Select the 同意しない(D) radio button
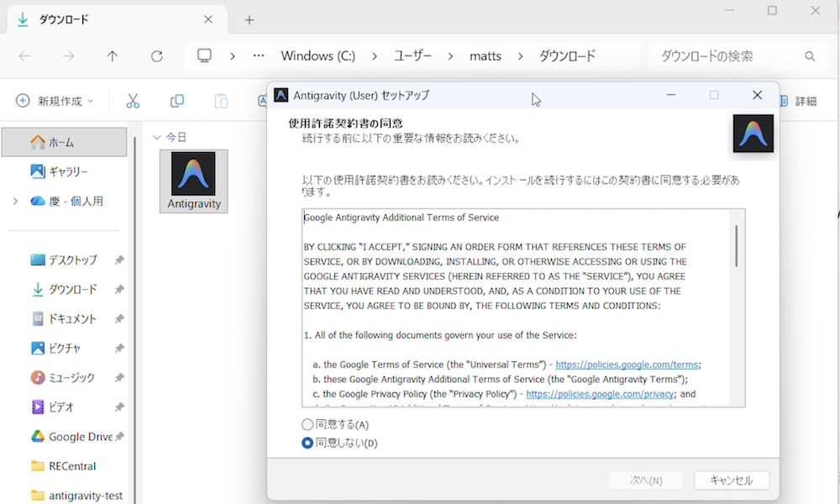Image resolution: width=840 pixels, height=504 pixels. coord(307,443)
